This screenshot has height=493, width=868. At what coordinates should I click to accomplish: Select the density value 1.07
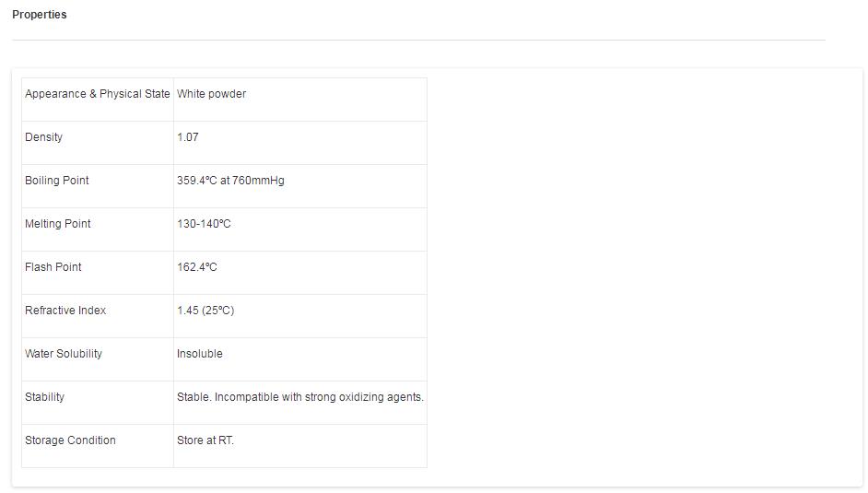[x=187, y=137]
